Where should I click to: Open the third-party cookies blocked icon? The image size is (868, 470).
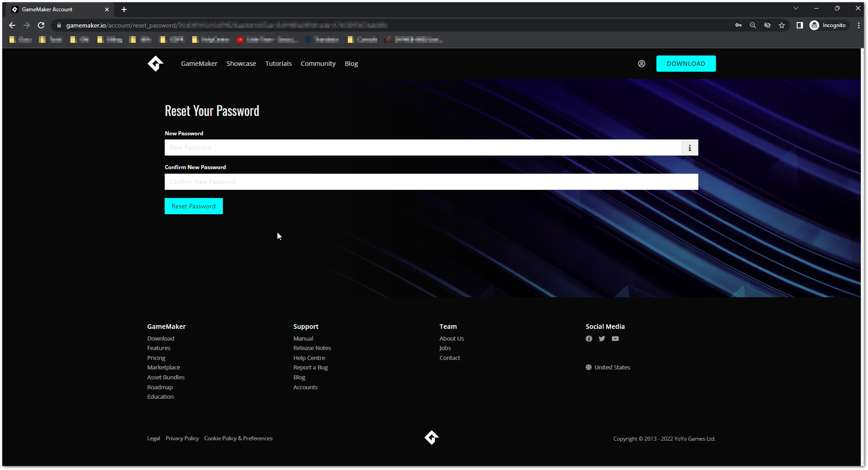(x=767, y=25)
